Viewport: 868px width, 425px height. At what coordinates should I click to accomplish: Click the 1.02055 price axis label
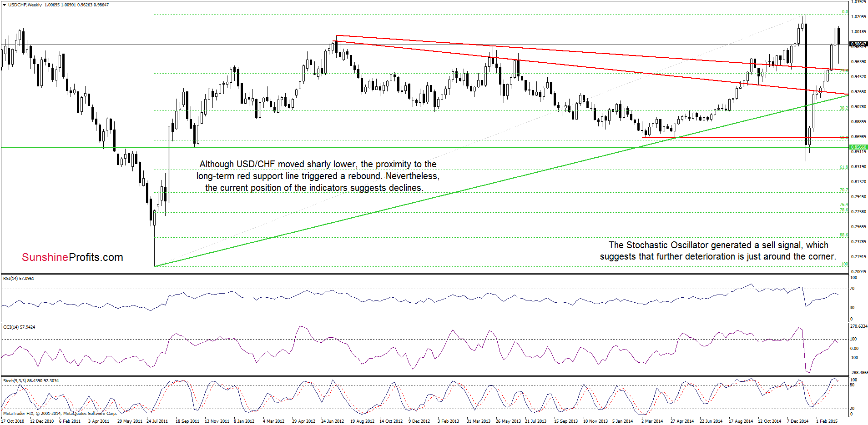pos(859,17)
